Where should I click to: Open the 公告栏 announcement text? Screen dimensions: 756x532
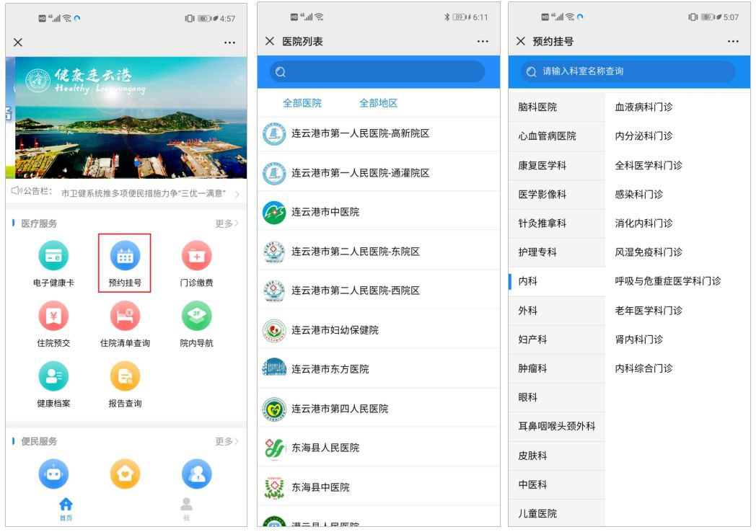(x=144, y=194)
